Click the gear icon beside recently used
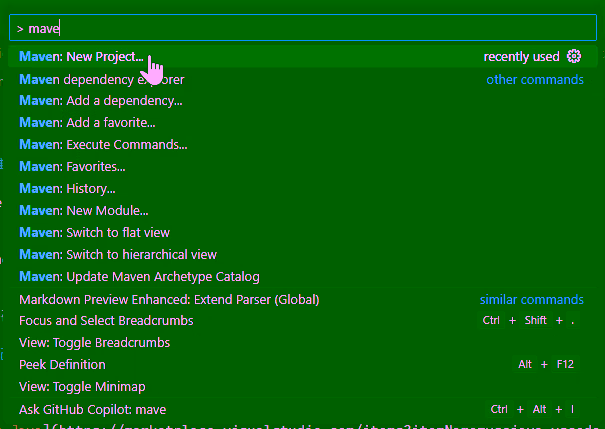Image resolution: width=605 pixels, height=429 pixels. 574,57
